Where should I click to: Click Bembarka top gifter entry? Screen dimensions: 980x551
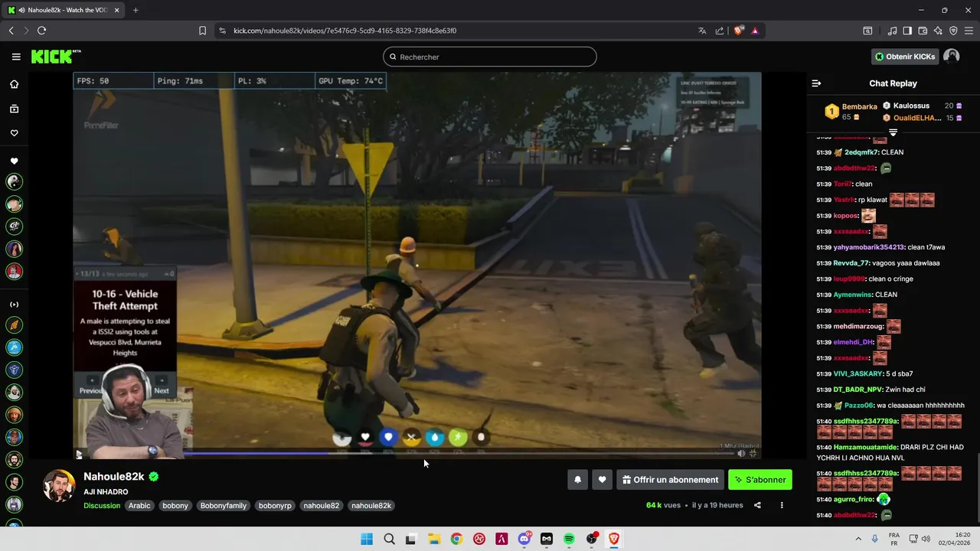[851, 112]
